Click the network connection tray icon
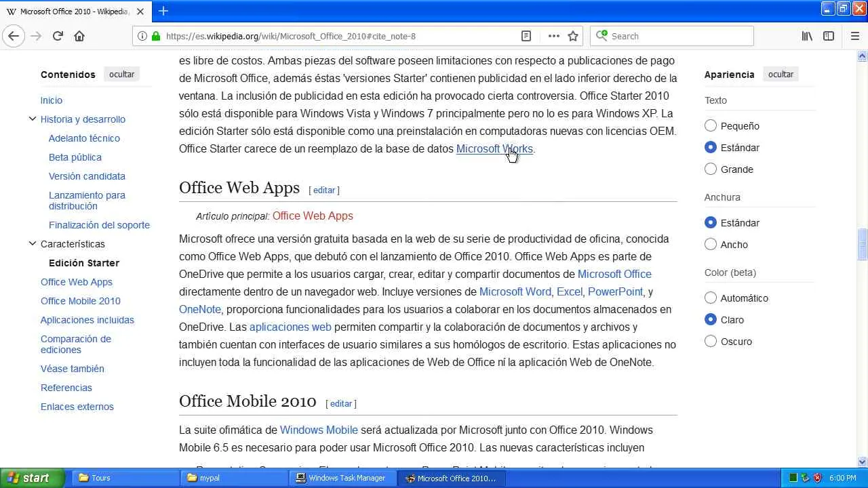This screenshot has width=868, height=488. click(x=805, y=478)
